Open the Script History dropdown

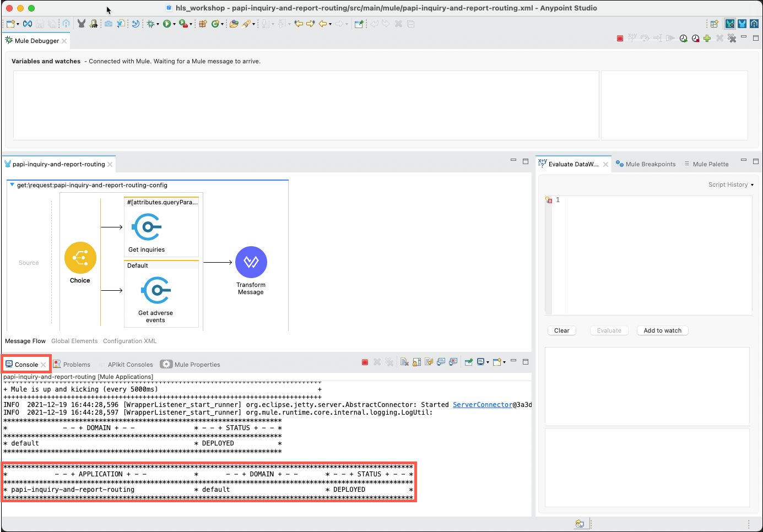[x=731, y=184]
